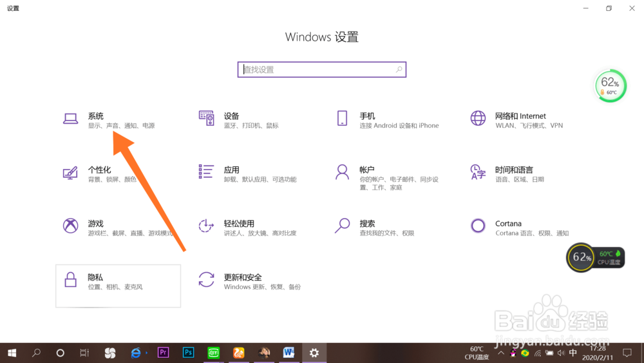The width and height of the screenshot is (644, 363).
Task: Click the 60℃ CPU温度 taskbar readout
Action: 477,353
